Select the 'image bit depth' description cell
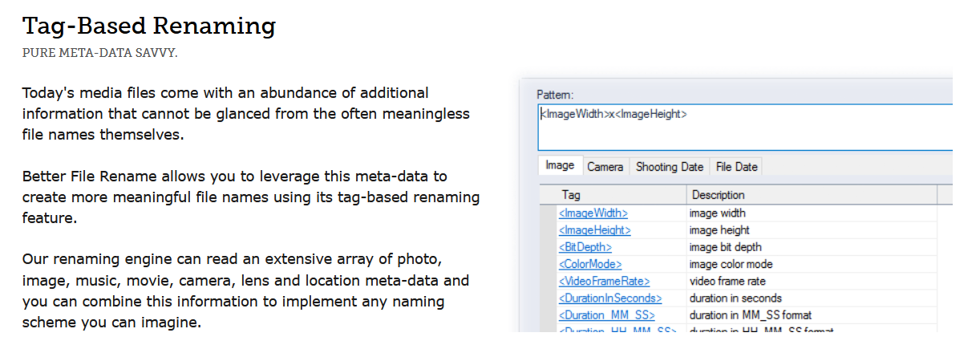Image resolution: width=980 pixels, height=357 pixels. click(726, 247)
